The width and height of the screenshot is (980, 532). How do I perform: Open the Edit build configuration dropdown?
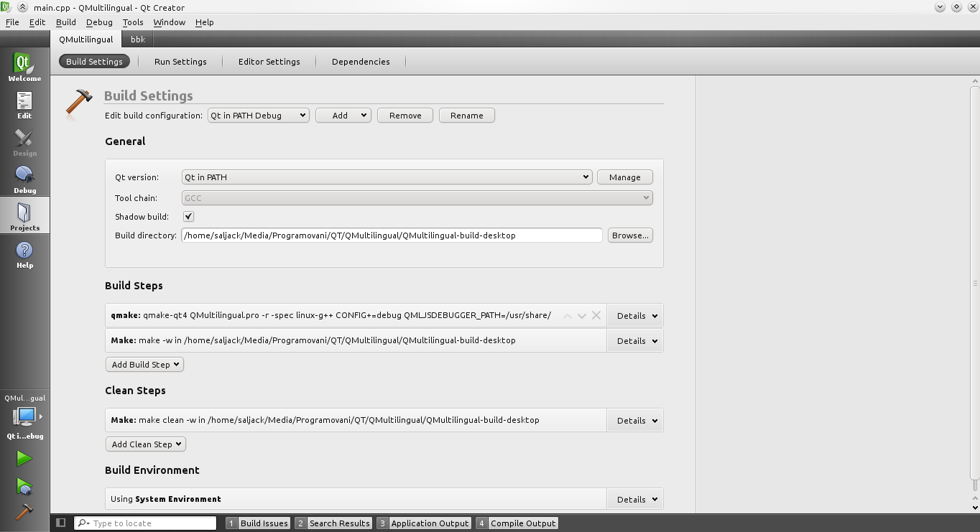point(258,115)
